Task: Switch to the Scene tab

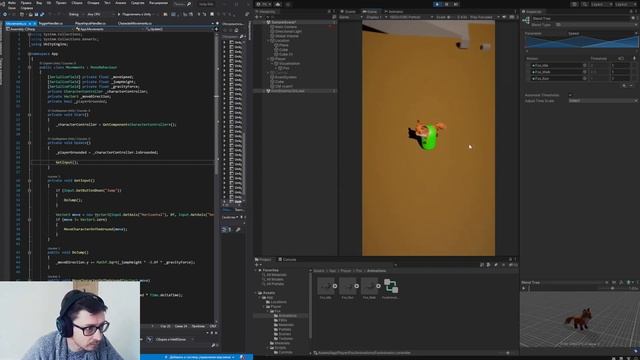Action: point(348,11)
